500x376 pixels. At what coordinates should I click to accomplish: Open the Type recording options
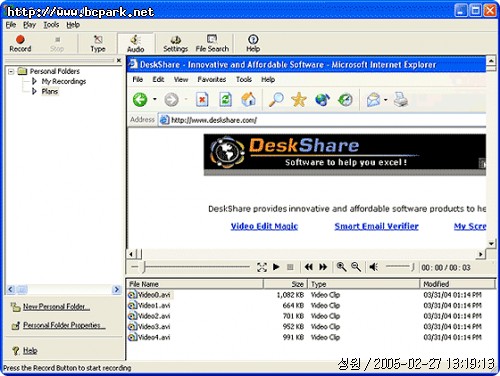click(98, 44)
